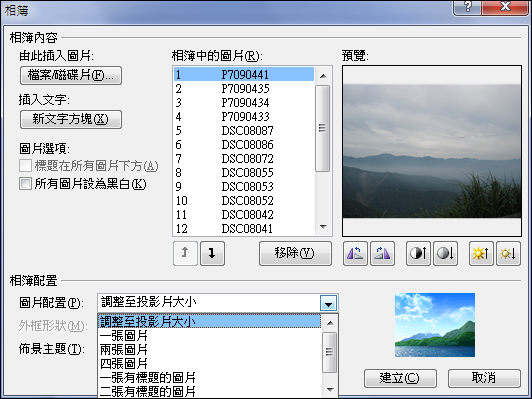This screenshot has height=399, width=532.
Task: Select picture 1 P7090441 in list
Action: [244, 74]
